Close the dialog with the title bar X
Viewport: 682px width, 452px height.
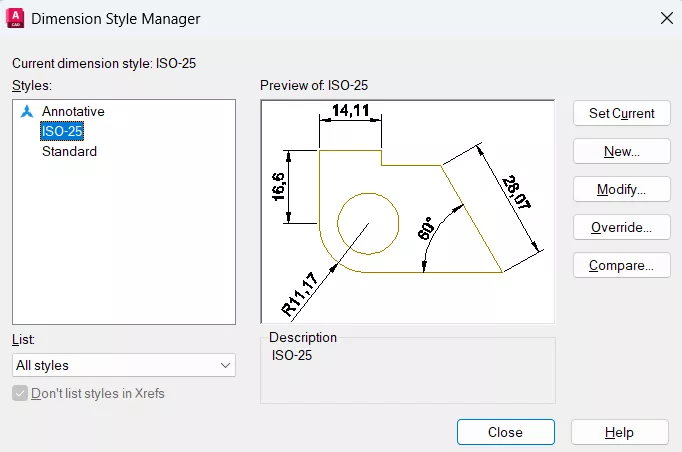tap(665, 17)
